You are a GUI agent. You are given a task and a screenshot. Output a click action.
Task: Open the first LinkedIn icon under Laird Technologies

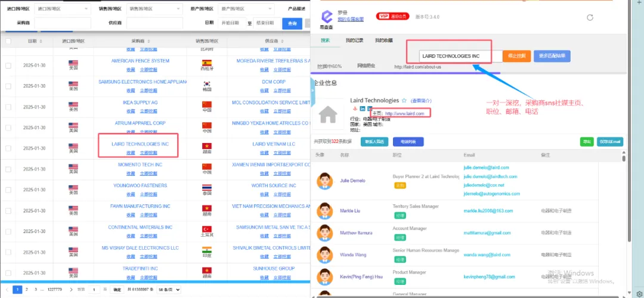pos(363,108)
